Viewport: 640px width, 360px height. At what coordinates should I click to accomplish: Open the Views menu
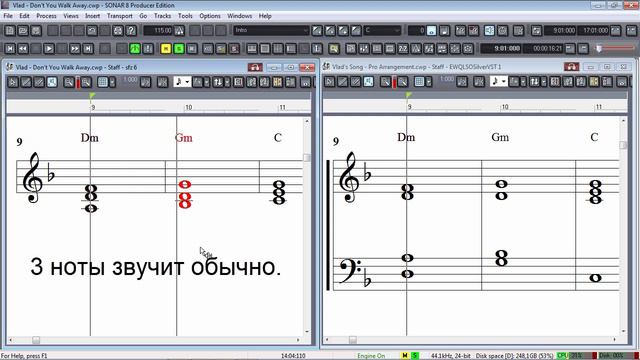71,16
